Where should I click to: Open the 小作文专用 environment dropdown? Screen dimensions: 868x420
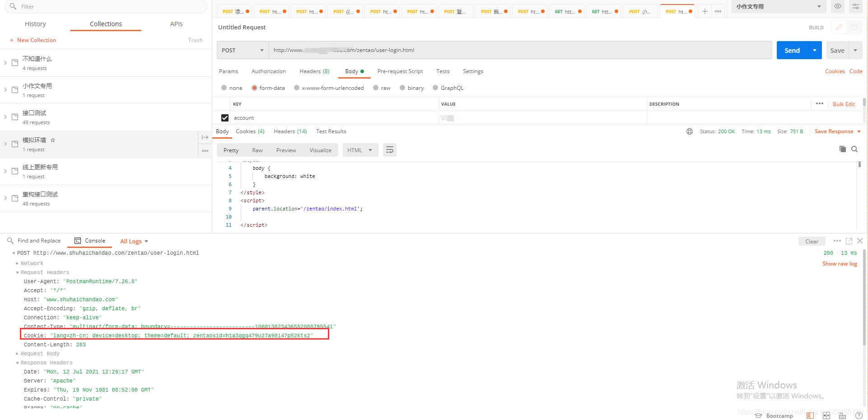779,6
